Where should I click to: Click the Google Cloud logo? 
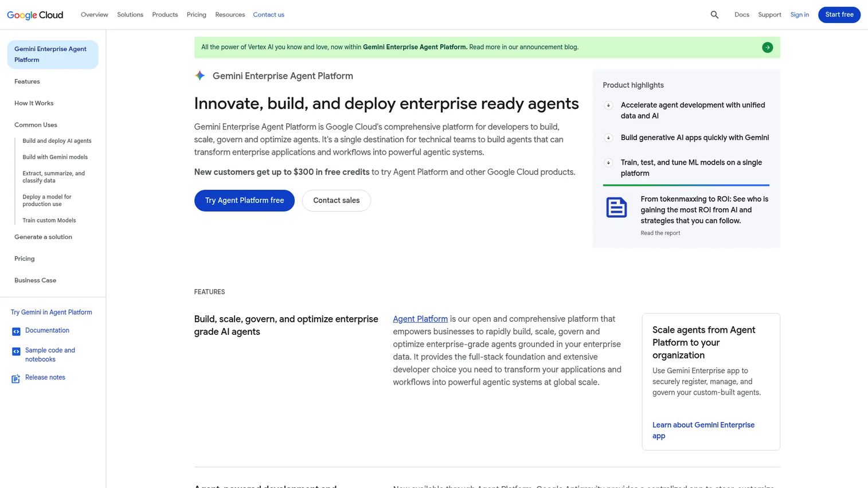pyautogui.click(x=35, y=15)
